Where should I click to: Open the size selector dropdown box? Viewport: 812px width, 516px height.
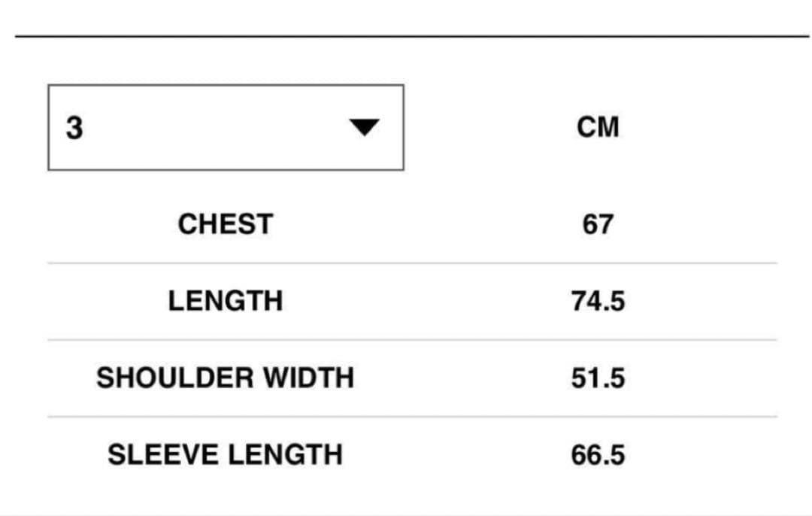point(226,127)
